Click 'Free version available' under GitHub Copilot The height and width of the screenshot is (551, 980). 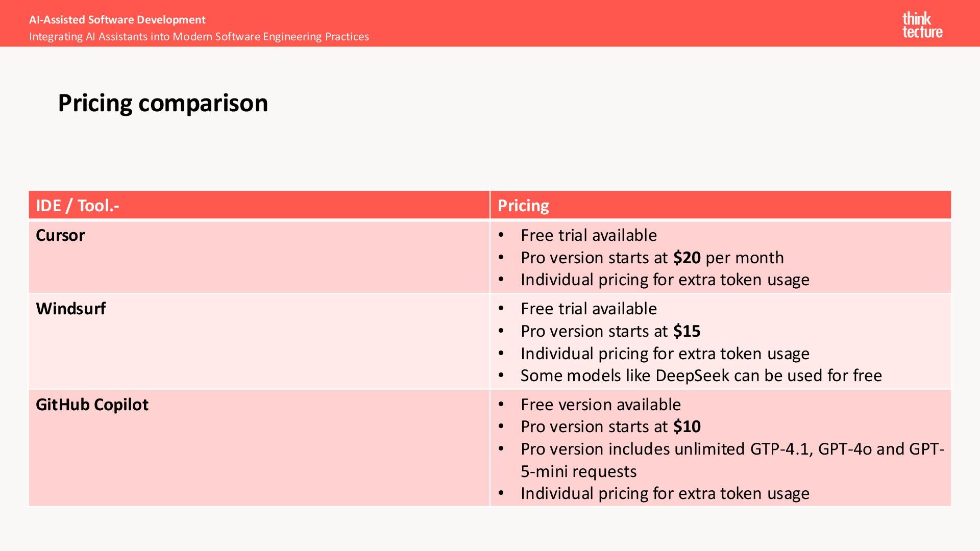(x=600, y=405)
